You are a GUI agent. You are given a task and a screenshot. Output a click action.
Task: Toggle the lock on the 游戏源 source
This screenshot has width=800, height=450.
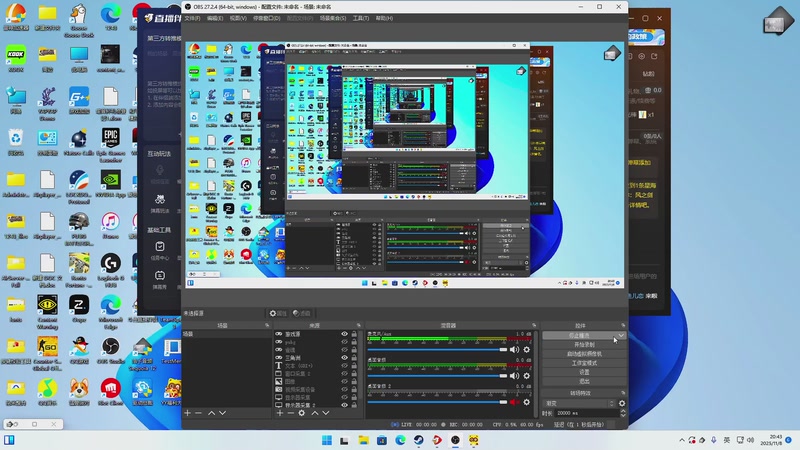354,334
